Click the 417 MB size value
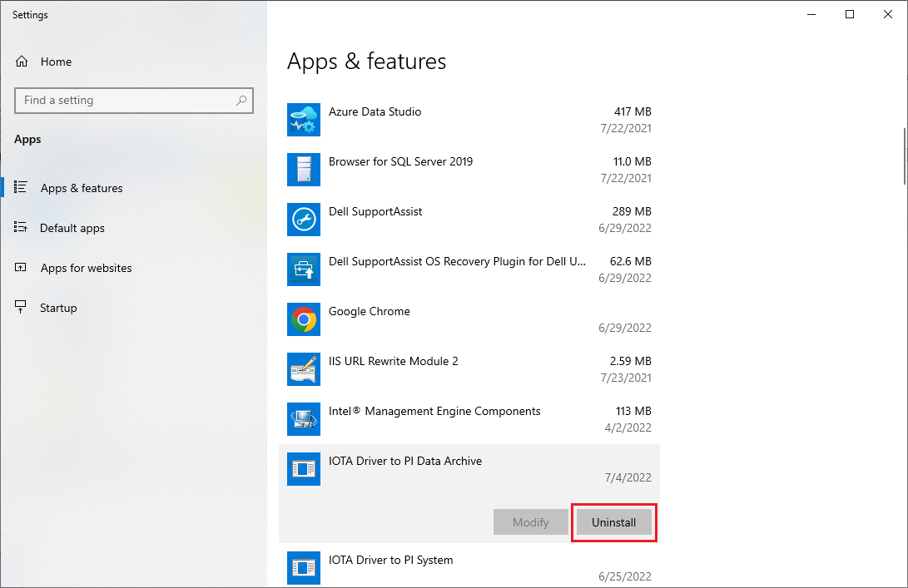The height and width of the screenshot is (588, 908). tap(633, 111)
